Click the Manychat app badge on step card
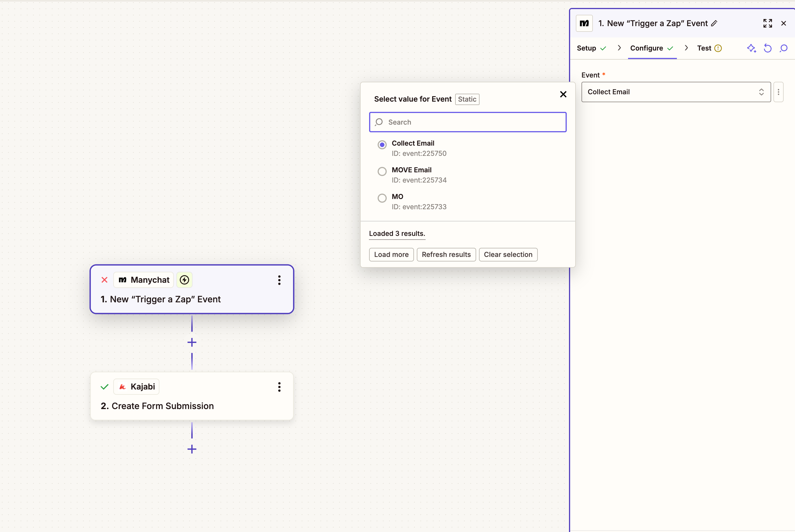Screen dimensions: 795x532 pos(144,280)
